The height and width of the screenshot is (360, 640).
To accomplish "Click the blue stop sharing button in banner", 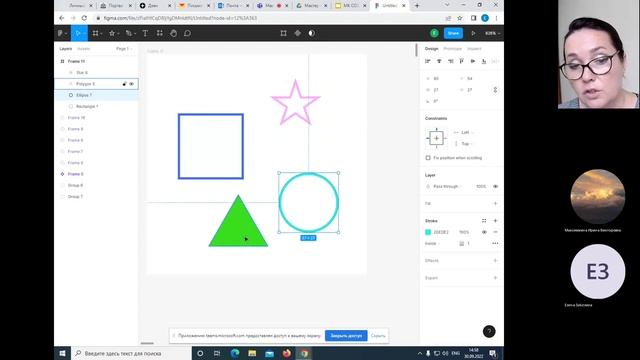I will [x=346, y=336].
